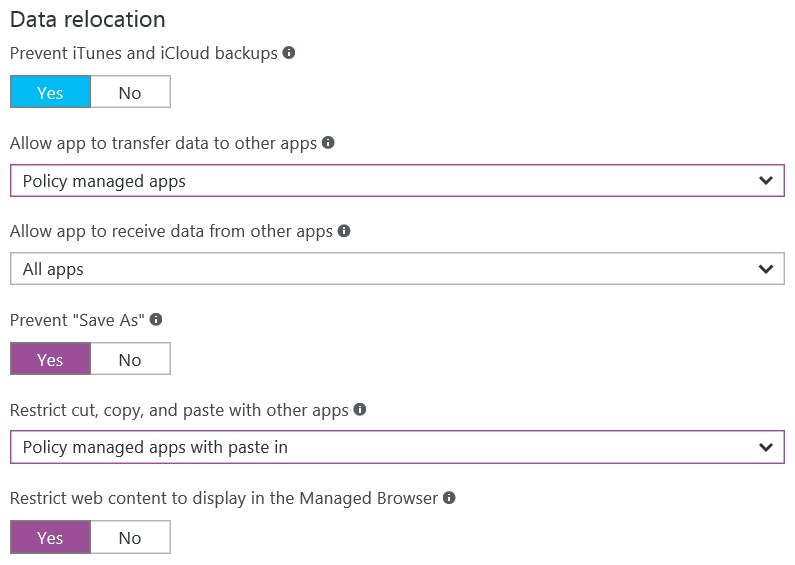Click the chevron arrow on the All apps combo box
This screenshot has height=565, width=795.
766,269
